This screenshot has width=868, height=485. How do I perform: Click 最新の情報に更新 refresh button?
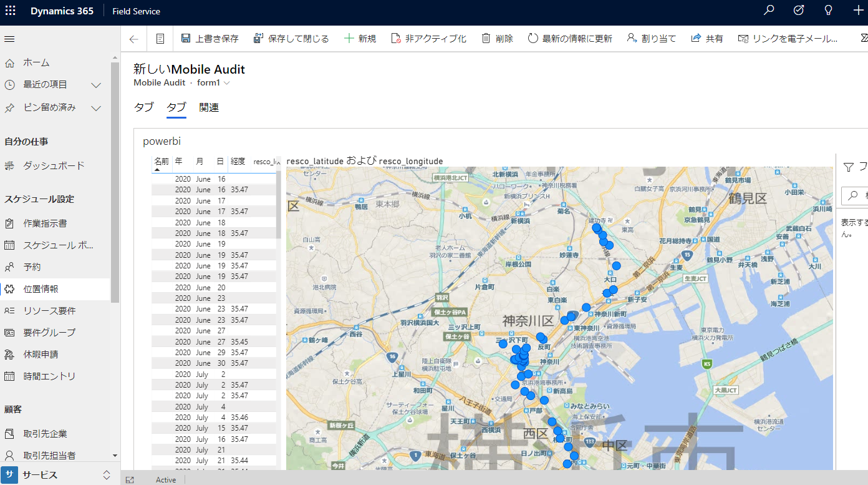(x=569, y=39)
